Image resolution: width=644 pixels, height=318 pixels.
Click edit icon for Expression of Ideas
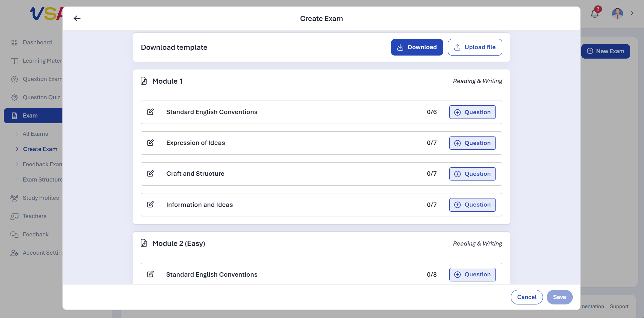pyautogui.click(x=150, y=143)
